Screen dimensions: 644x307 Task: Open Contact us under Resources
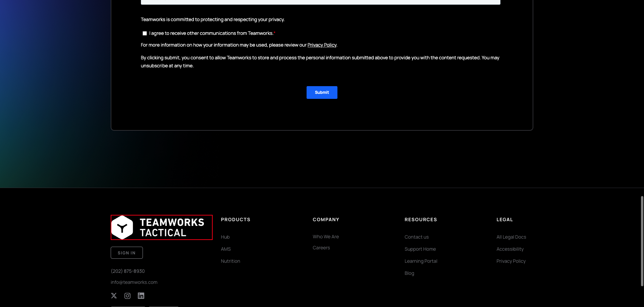417,237
